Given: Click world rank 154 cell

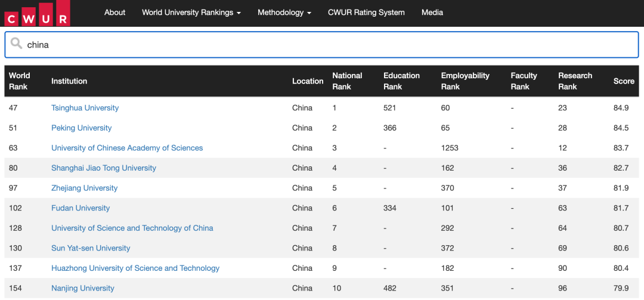Looking at the screenshot, I should click(x=15, y=288).
